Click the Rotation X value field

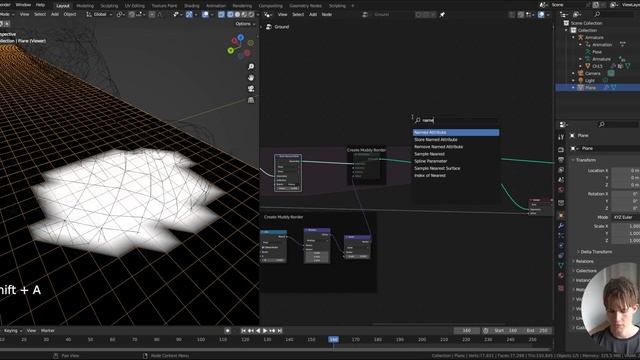pos(625,194)
